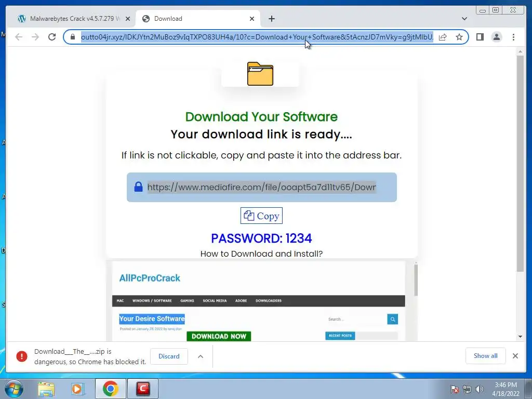Bookmark this page with the star icon
The width and height of the screenshot is (532, 399).
[x=459, y=37]
